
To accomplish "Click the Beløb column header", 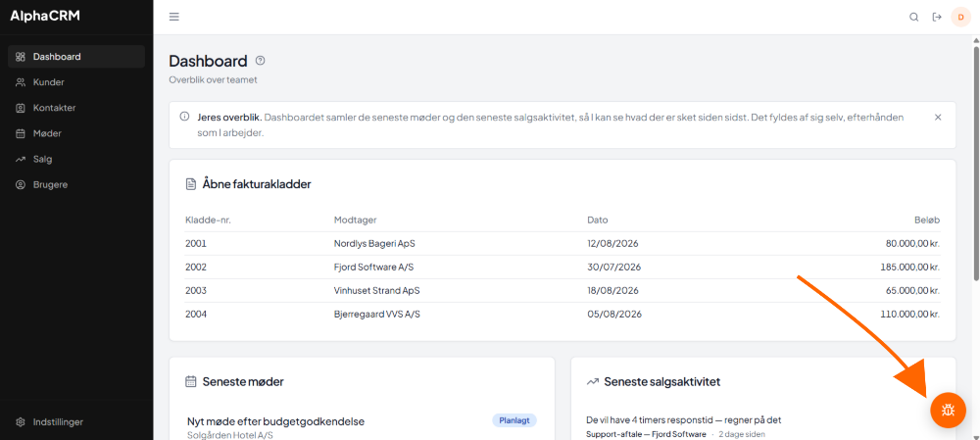I will click(927, 220).
